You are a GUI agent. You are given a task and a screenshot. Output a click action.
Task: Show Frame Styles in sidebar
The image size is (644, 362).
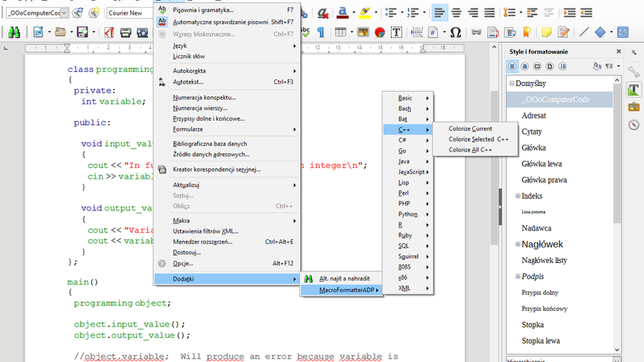[x=537, y=66]
